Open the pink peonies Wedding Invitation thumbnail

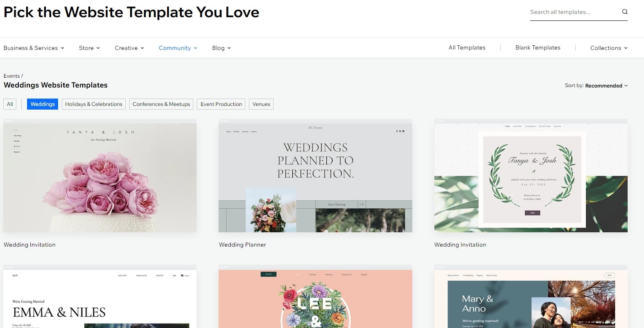100,175
